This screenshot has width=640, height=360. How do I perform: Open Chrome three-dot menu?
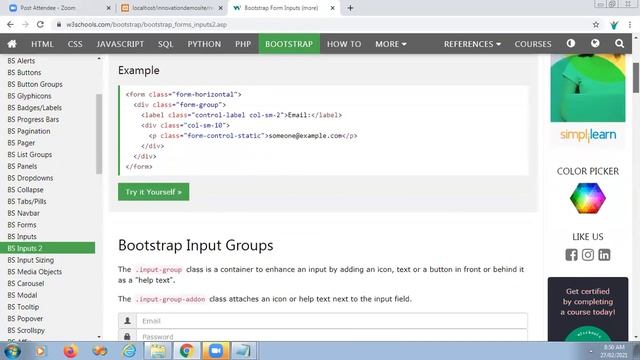pyautogui.click(x=630, y=24)
